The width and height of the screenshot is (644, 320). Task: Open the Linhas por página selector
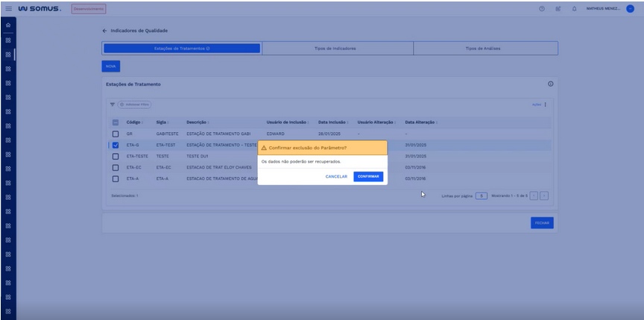482,195
